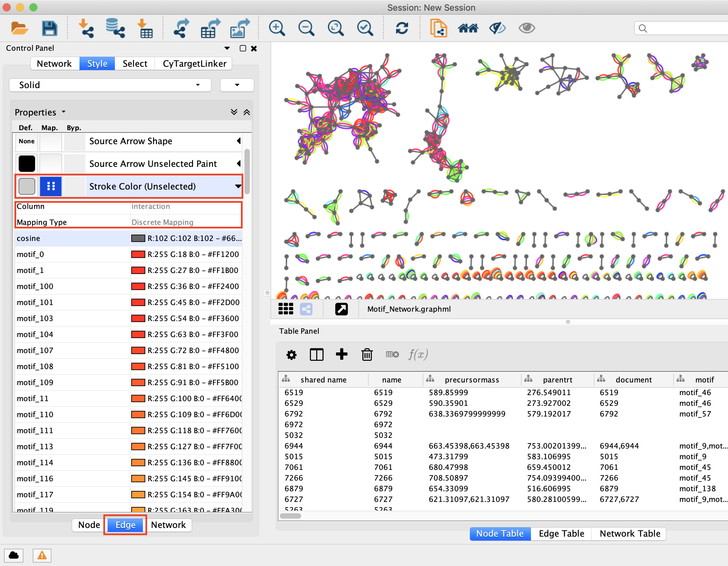Import network from file icon
Image resolution: width=728 pixels, height=566 pixels.
tap(86, 28)
